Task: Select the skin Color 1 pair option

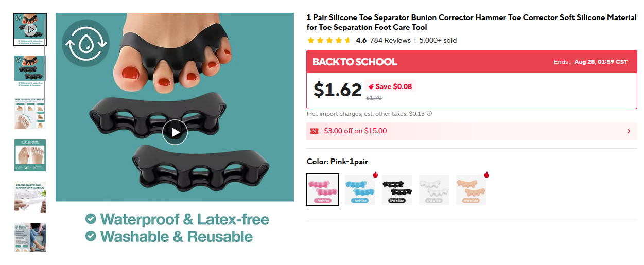Action: coord(471,190)
